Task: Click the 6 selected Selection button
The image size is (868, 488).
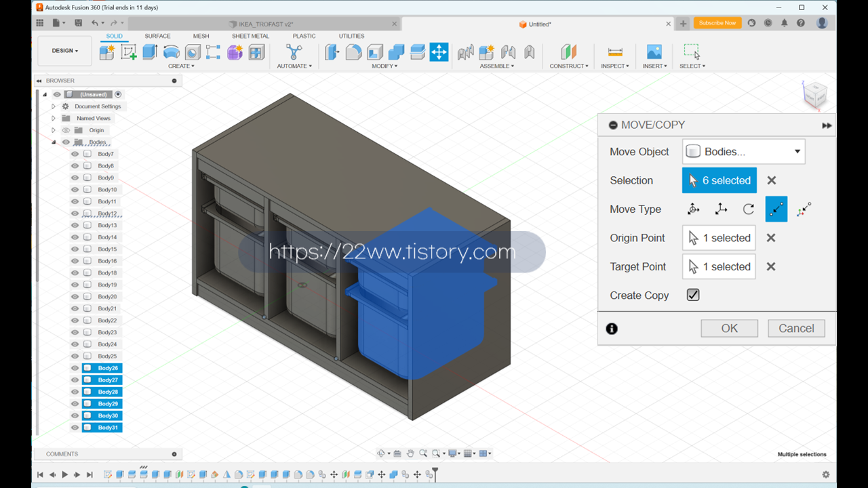Action: 719,181
